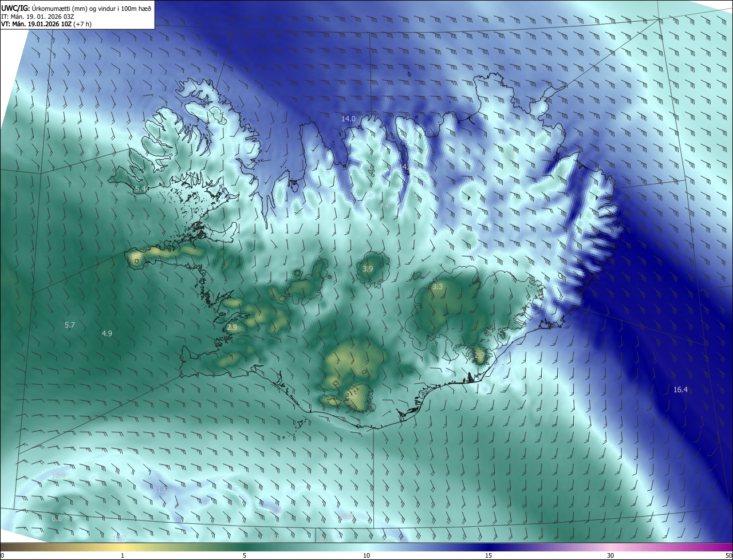
Task: Click the 3.9 value on the central glacier
Action: pyautogui.click(x=368, y=269)
